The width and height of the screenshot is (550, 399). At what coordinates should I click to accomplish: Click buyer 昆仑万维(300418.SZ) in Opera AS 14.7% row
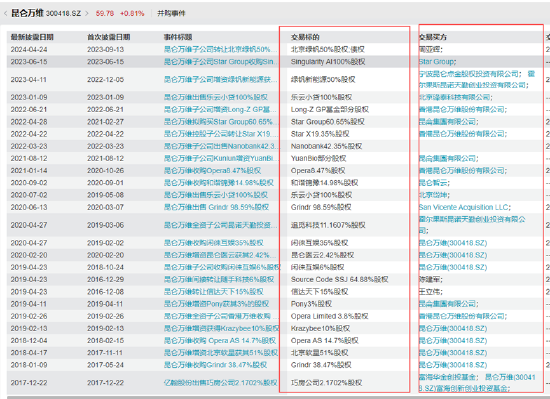(x=453, y=341)
